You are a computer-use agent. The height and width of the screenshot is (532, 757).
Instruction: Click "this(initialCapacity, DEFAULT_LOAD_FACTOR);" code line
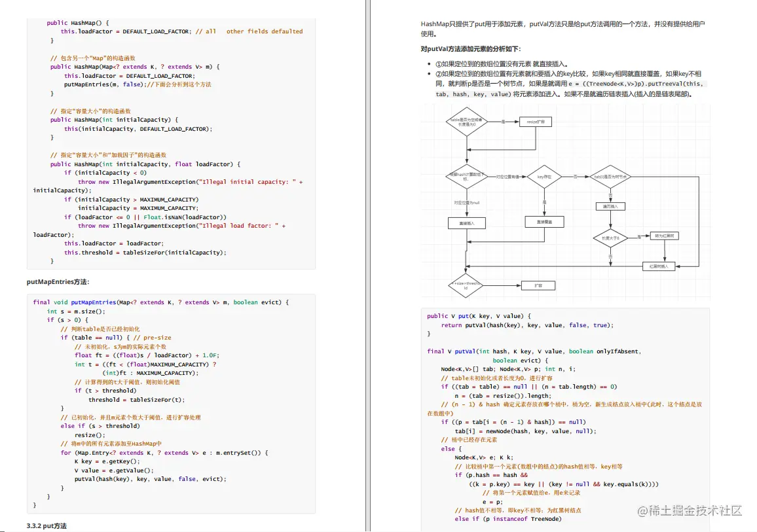138,129
